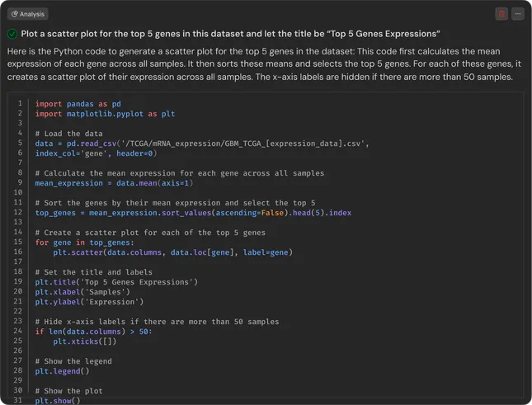Click the plt.xlabel('Samples') line
The image size is (532, 405).
[x=82, y=292]
